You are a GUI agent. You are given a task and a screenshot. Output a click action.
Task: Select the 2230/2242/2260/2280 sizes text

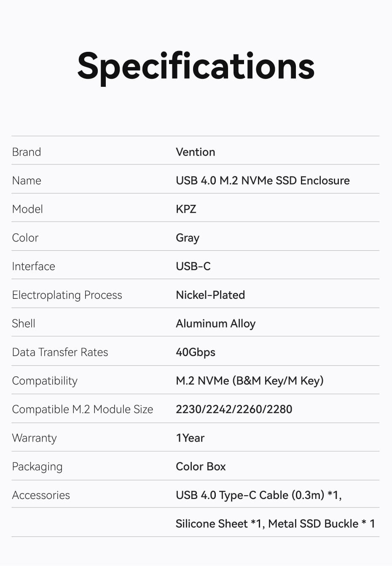(x=234, y=409)
